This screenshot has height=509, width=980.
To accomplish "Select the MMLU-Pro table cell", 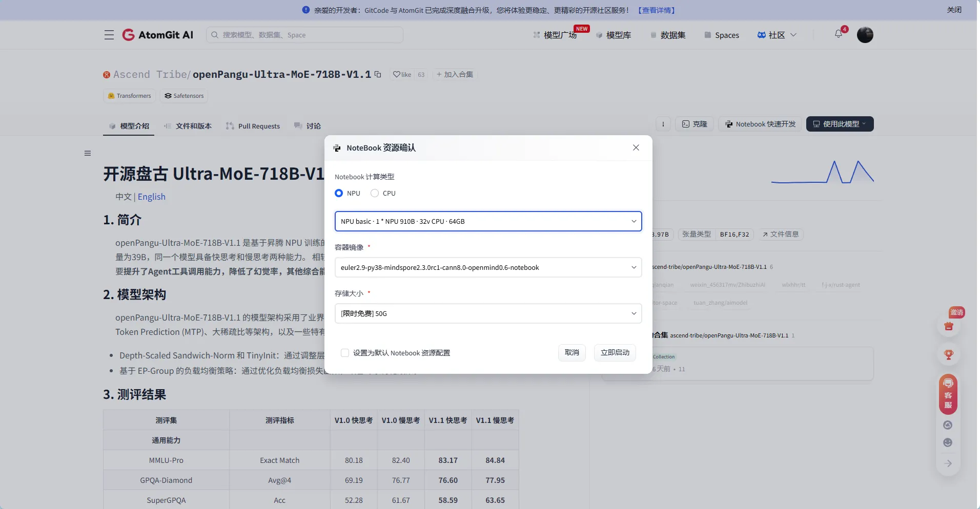I will coord(166,460).
